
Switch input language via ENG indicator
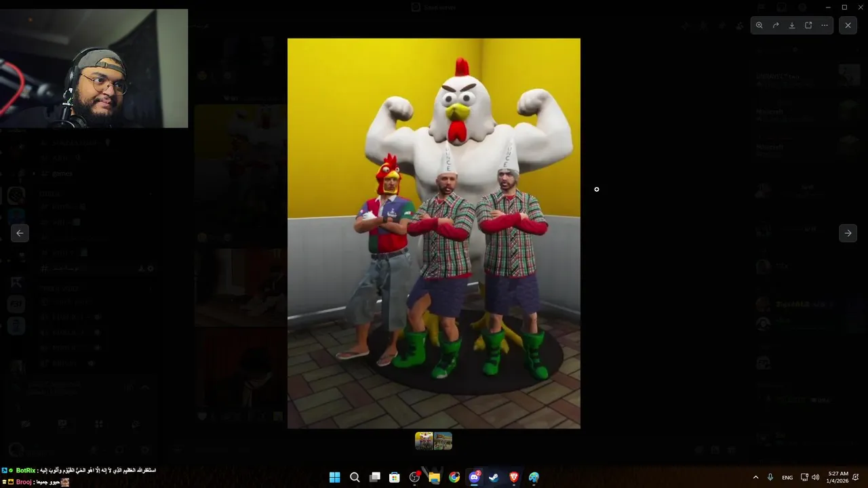click(x=787, y=477)
